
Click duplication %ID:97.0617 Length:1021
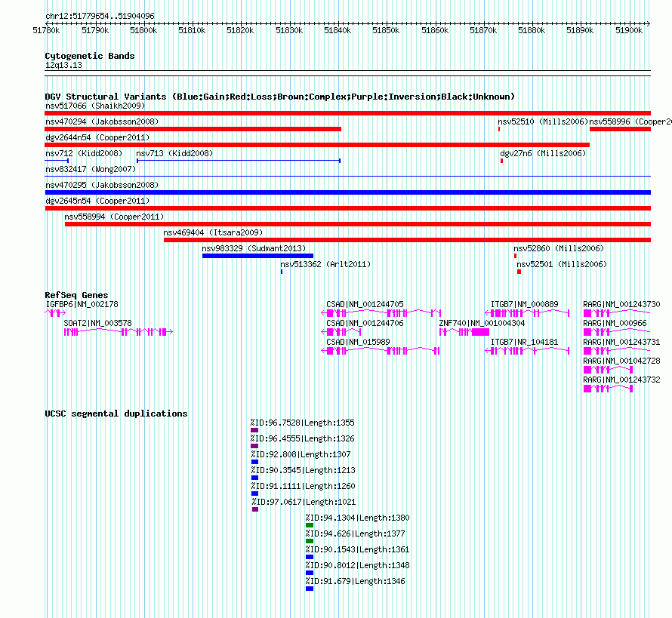pos(255,509)
